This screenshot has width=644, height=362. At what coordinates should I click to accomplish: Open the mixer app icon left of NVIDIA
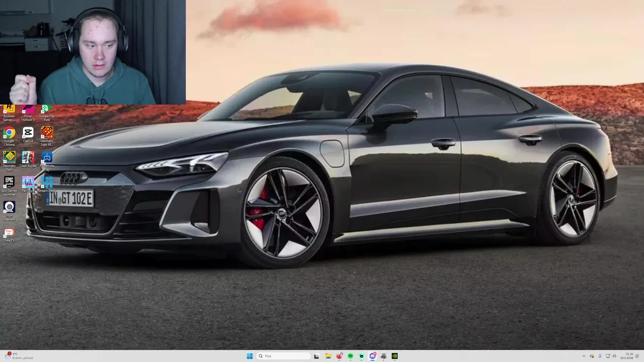[383, 356]
